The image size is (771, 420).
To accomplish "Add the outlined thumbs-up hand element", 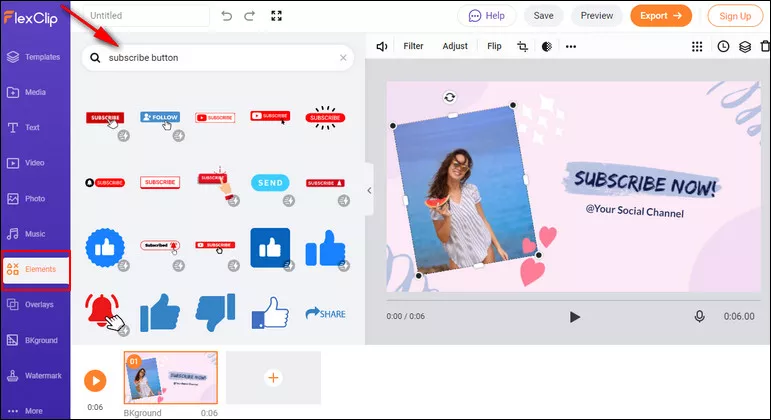I will coord(270,312).
